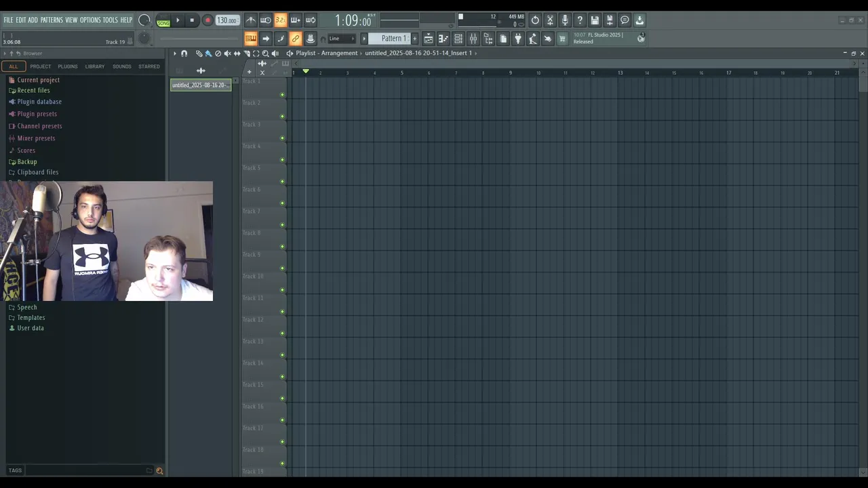Open the playlist snap magnet options

pos(184,53)
